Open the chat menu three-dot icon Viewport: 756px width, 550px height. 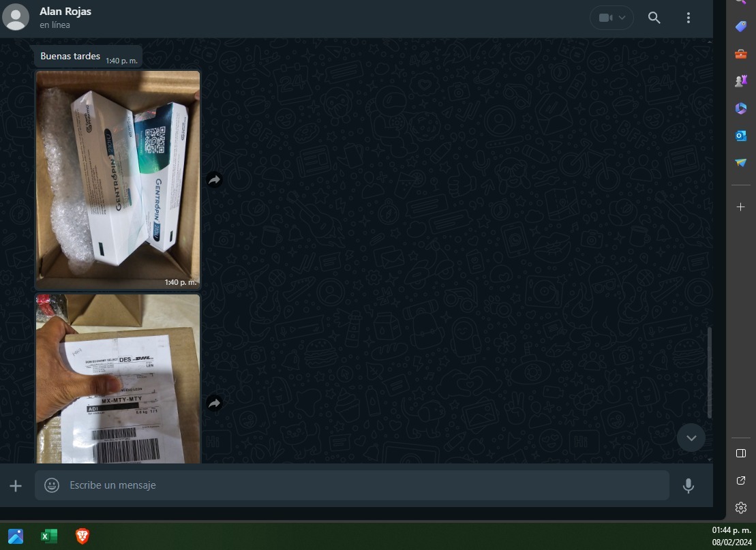pyautogui.click(x=689, y=18)
